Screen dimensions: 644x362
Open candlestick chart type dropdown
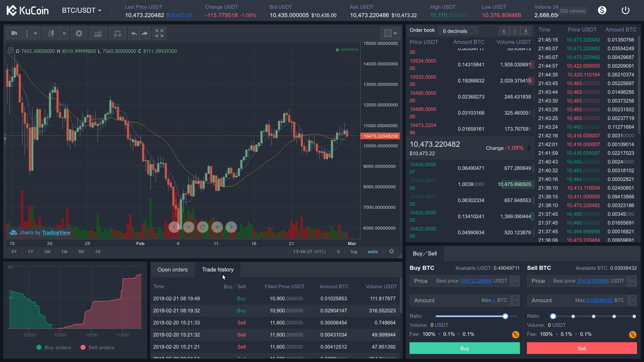64,33
